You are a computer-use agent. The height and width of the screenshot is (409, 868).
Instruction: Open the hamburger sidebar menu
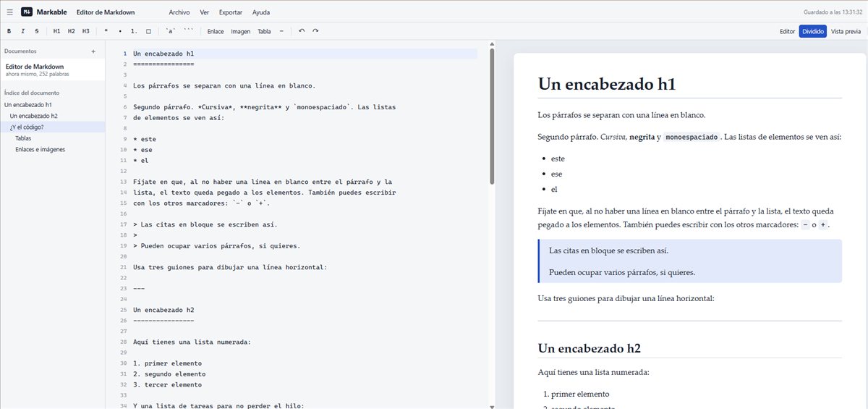[x=9, y=12]
